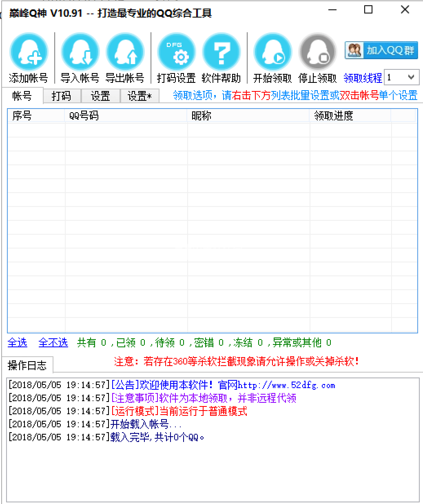Click the 加入QQ群 button
The image size is (423, 504).
[x=381, y=50]
